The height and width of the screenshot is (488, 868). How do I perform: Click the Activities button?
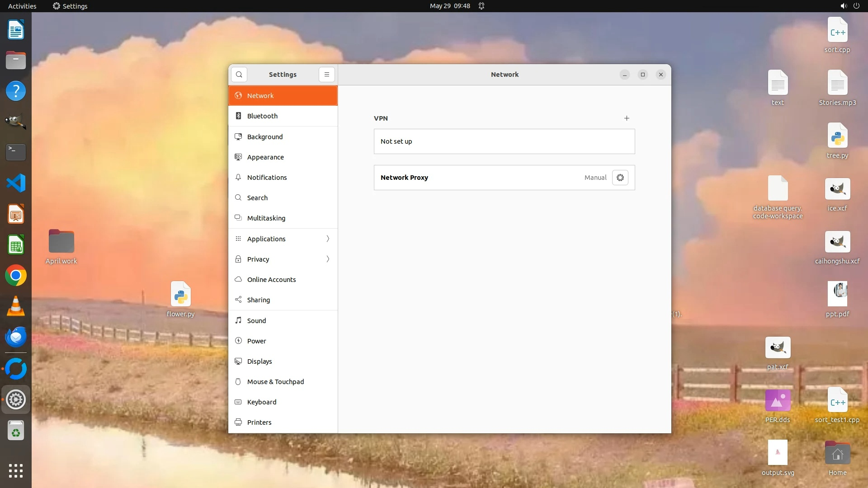tap(22, 6)
